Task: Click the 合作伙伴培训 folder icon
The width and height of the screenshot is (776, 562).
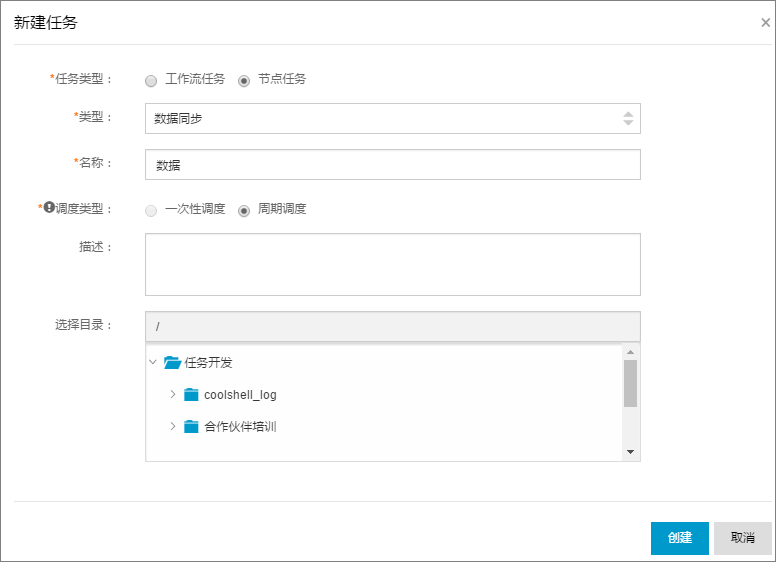Action: [x=191, y=426]
